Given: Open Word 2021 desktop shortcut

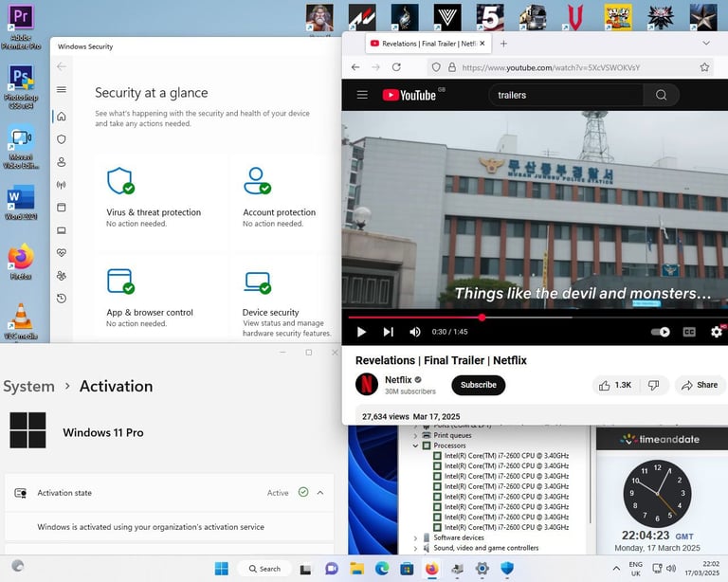Looking at the screenshot, I should tap(21, 202).
